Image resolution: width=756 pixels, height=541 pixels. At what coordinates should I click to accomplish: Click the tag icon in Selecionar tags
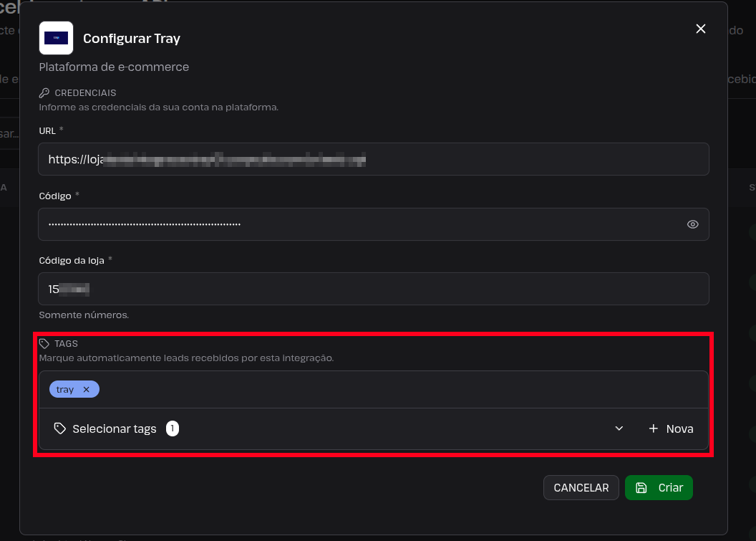tap(60, 429)
